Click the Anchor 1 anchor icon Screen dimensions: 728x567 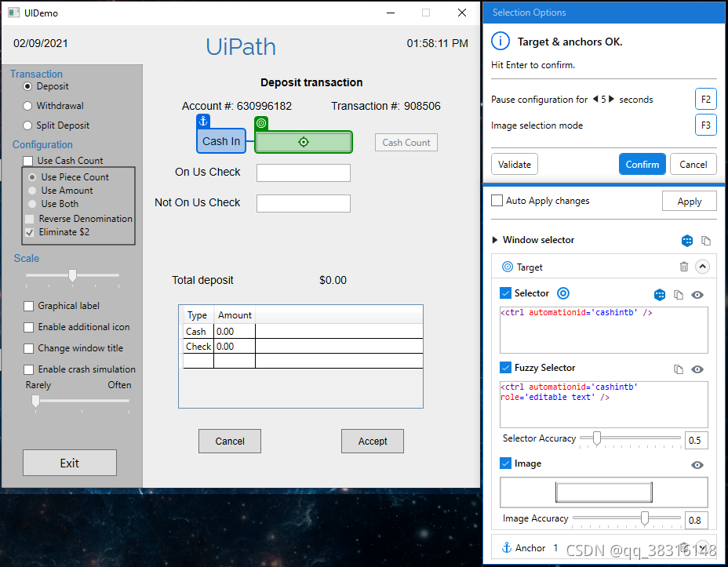507,547
